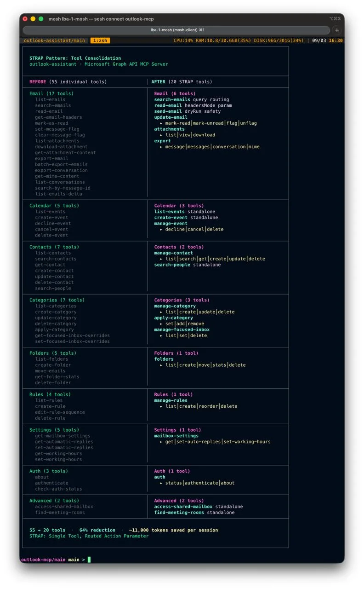
Task: Click the triangle under the attachments tool
Action: pos(161,135)
